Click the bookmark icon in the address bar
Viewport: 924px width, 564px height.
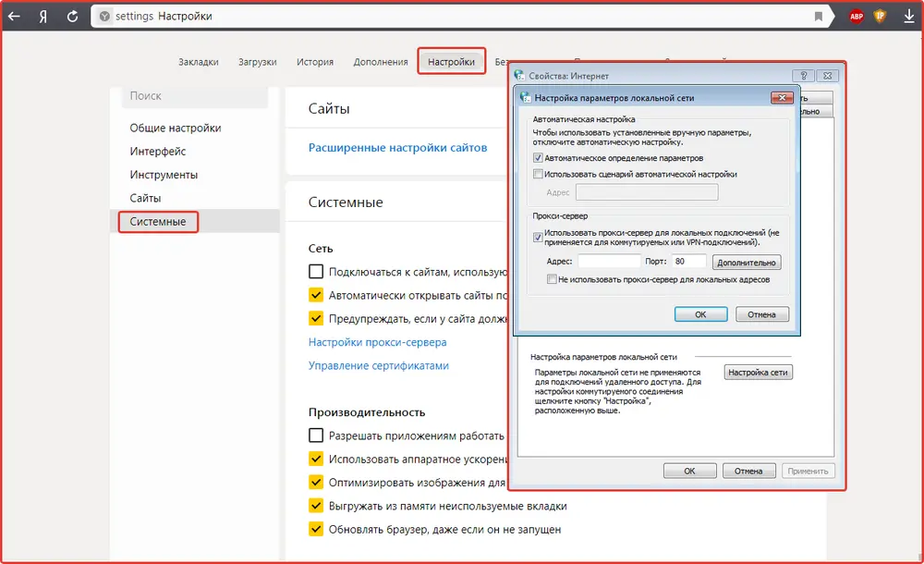(x=819, y=17)
